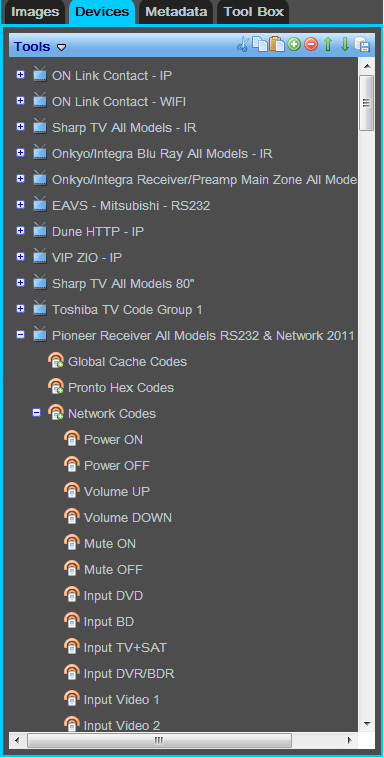
Task: Expand EAVS - Mitsubishi - RS232 node
Action: click(x=20, y=205)
